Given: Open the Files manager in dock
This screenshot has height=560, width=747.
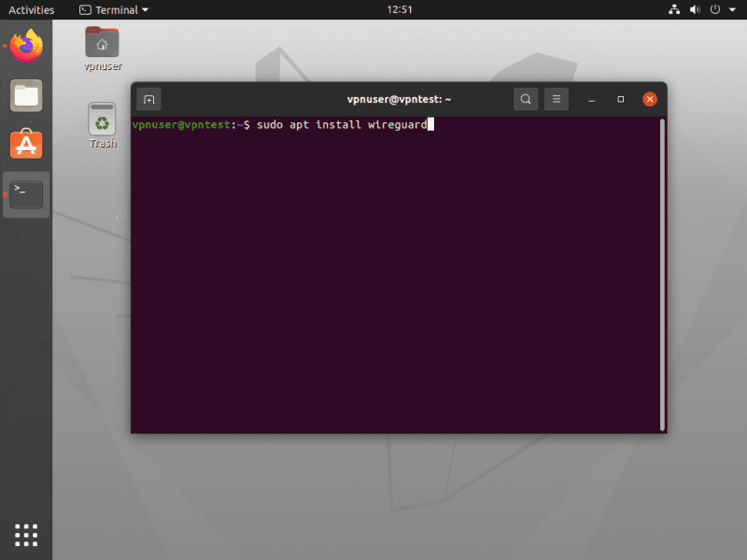Looking at the screenshot, I should (x=26, y=95).
